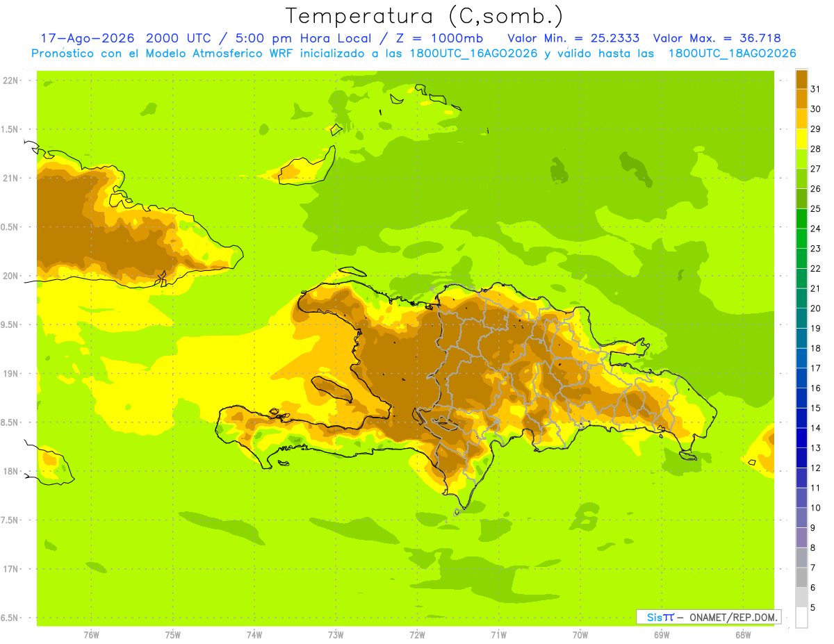Click the latitude axis label "19N"
The width and height of the screenshot is (834, 644).
(x=11, y=374)
